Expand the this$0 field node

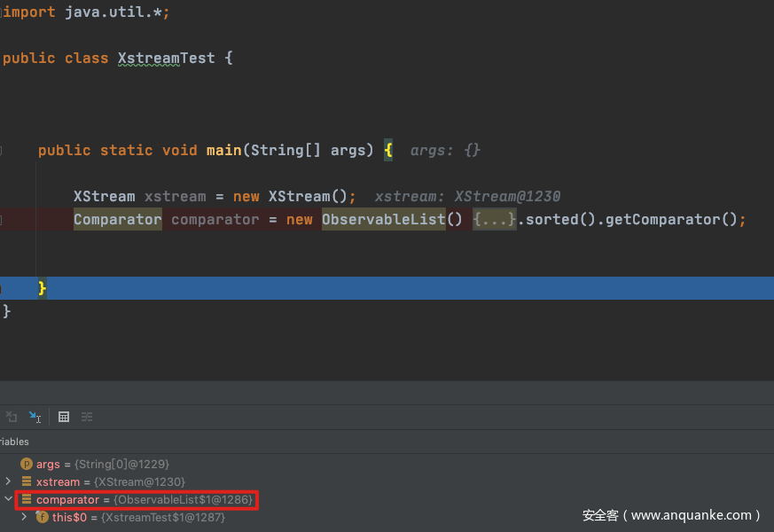24,517
